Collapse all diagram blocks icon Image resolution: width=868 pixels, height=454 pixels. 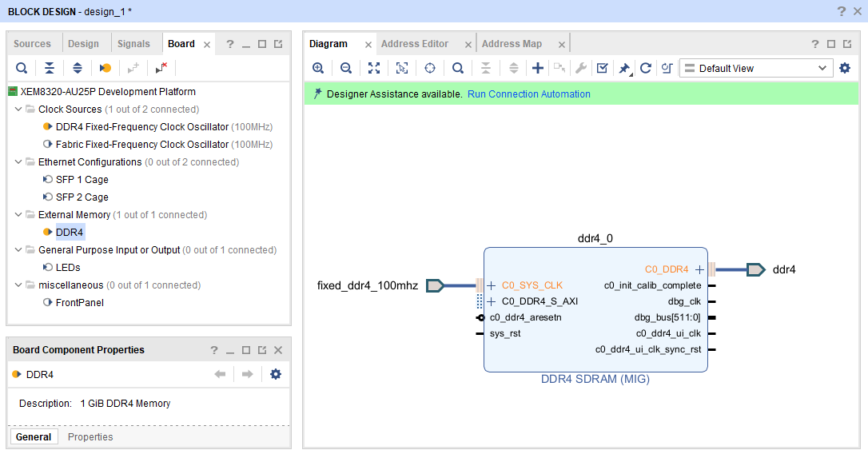coord(485,68)
